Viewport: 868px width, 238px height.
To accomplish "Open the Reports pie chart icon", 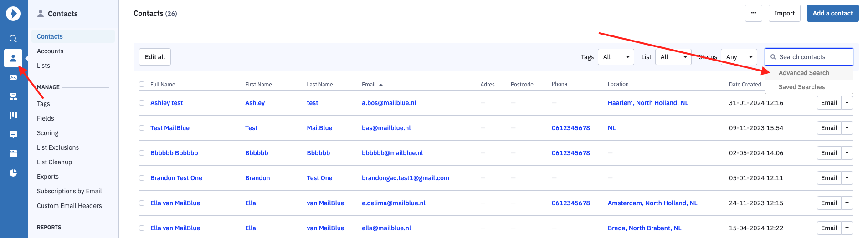I will tap(13, 173).
